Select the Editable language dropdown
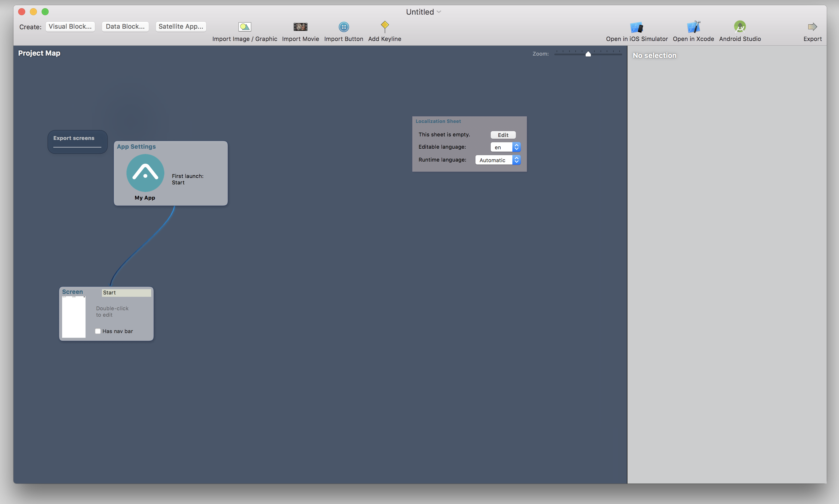Screen dimensions: 839x504 coord(505,147)
